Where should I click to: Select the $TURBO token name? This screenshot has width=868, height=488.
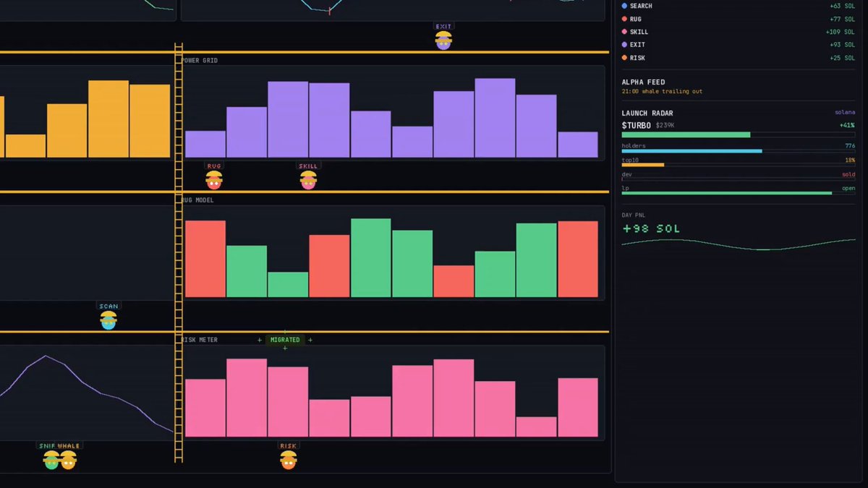pyautogui.click(x=637, y=125)
